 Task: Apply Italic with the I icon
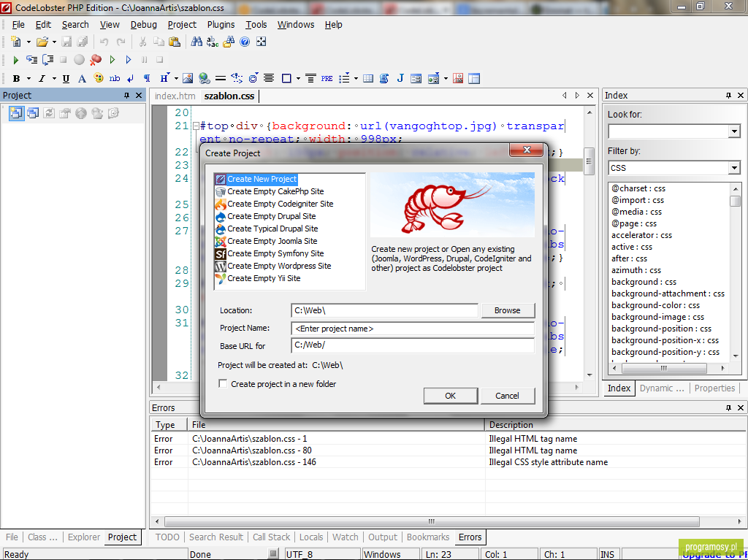42,79
